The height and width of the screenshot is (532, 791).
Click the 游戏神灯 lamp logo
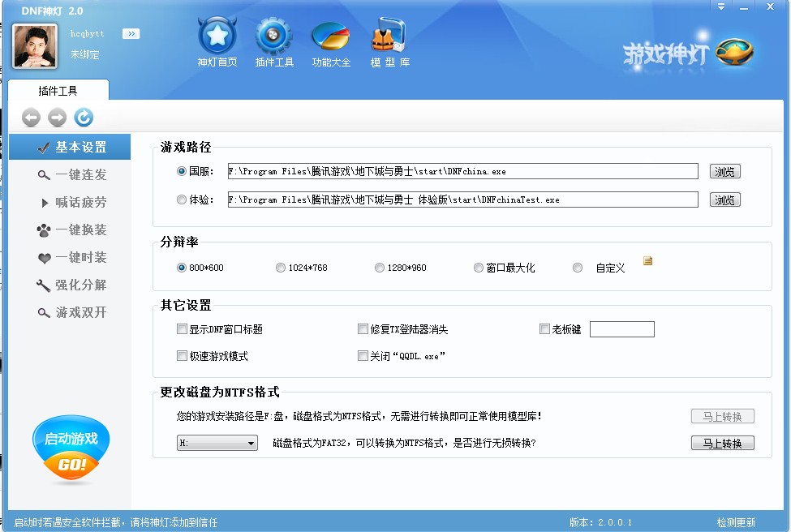tap(689, 53)
